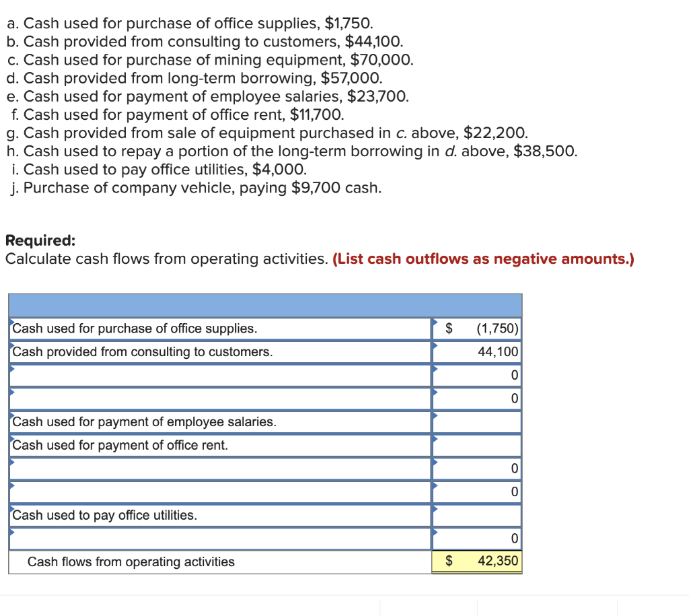
Task: Open the empty description cell below the office rent row
Action: 220,469
